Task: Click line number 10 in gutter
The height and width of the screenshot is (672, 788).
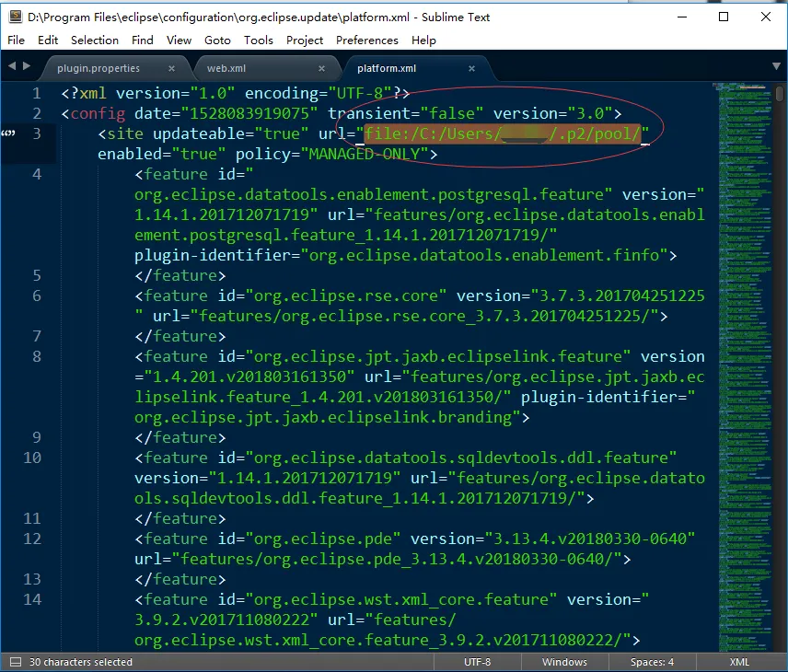Action: tap(32, 458)
